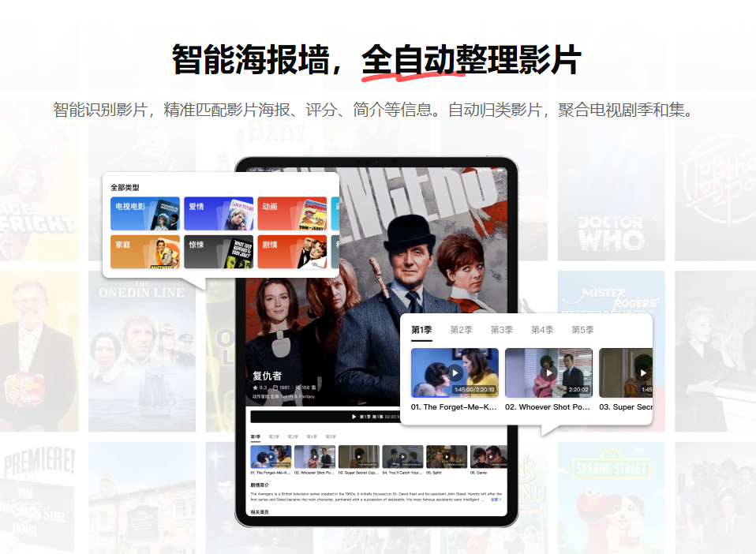
Task: Click the 相关演员 section heading
Action: pyautogui.click(x=260, y=512)
